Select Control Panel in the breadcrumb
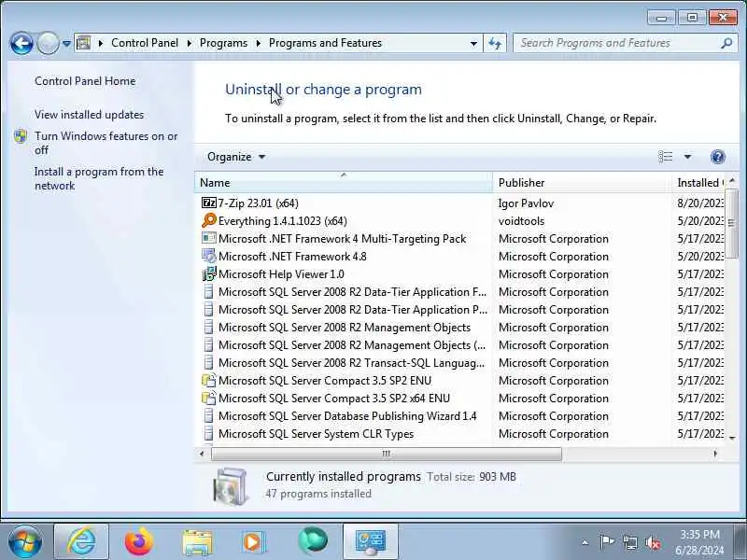 click(145, 43)
